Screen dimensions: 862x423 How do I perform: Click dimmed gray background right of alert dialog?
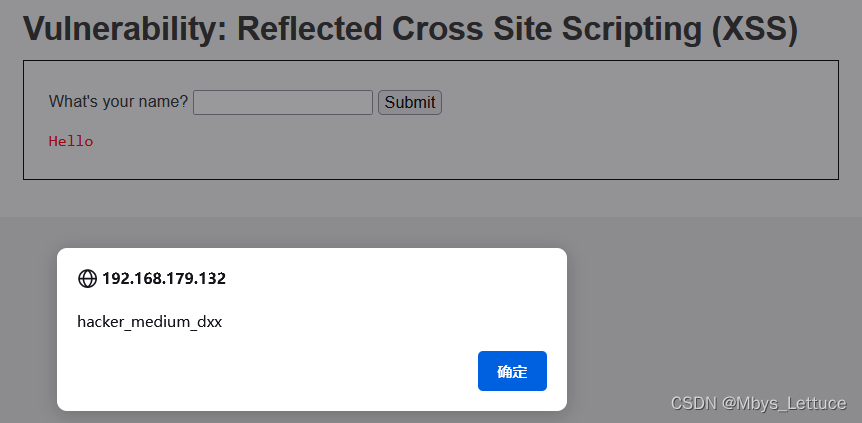[x=709, y=308]
